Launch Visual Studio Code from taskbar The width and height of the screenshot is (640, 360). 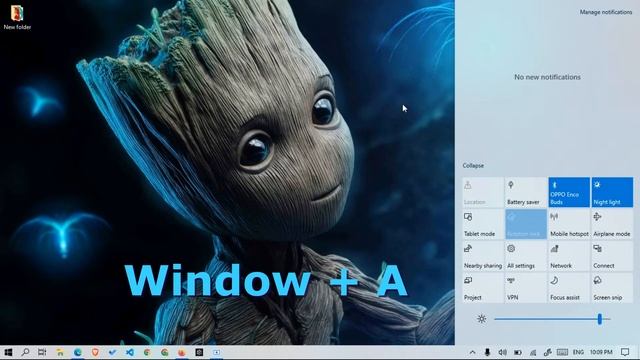pos(130,352)
